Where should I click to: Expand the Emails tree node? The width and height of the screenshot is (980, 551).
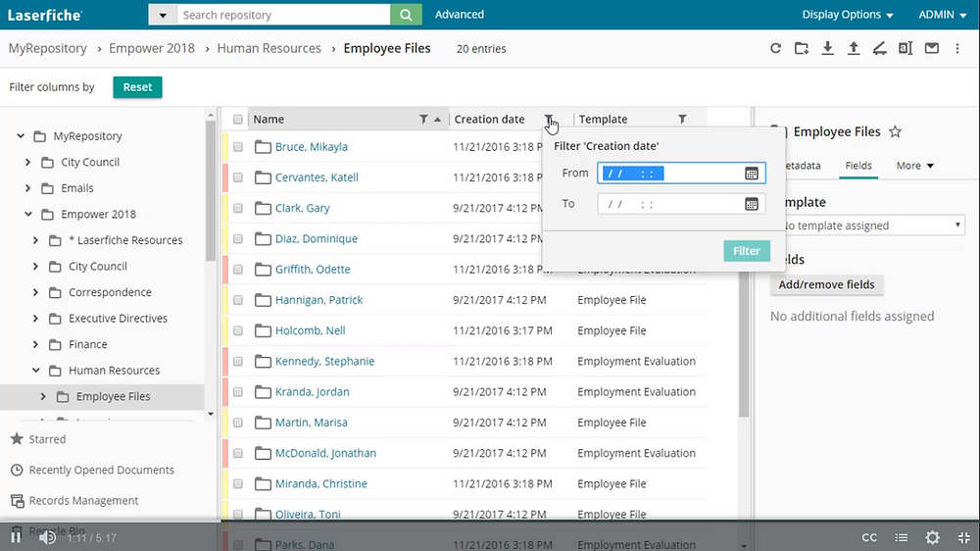pos(28,187)
